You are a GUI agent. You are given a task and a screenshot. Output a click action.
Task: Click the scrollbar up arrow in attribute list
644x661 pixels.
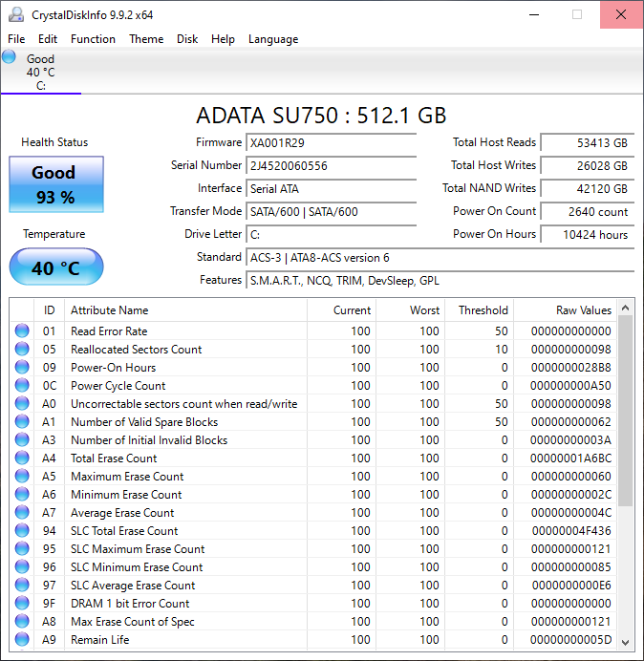point(626,308)
